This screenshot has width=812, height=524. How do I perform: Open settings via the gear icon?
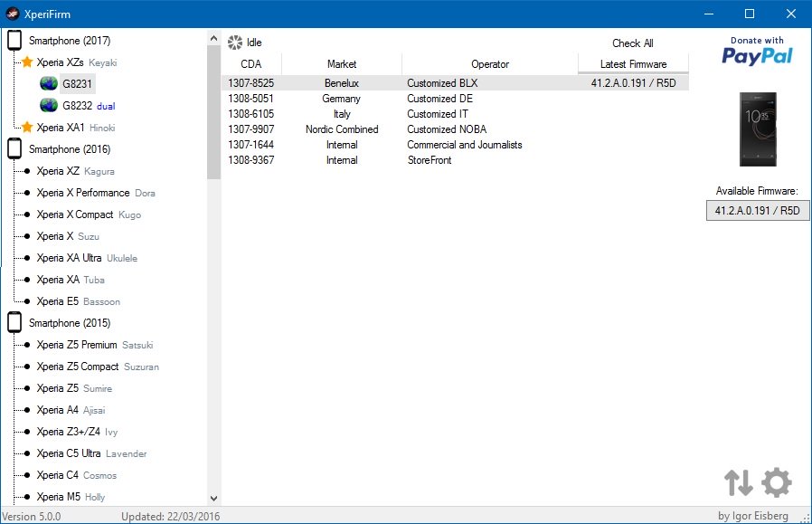point(776,482)
